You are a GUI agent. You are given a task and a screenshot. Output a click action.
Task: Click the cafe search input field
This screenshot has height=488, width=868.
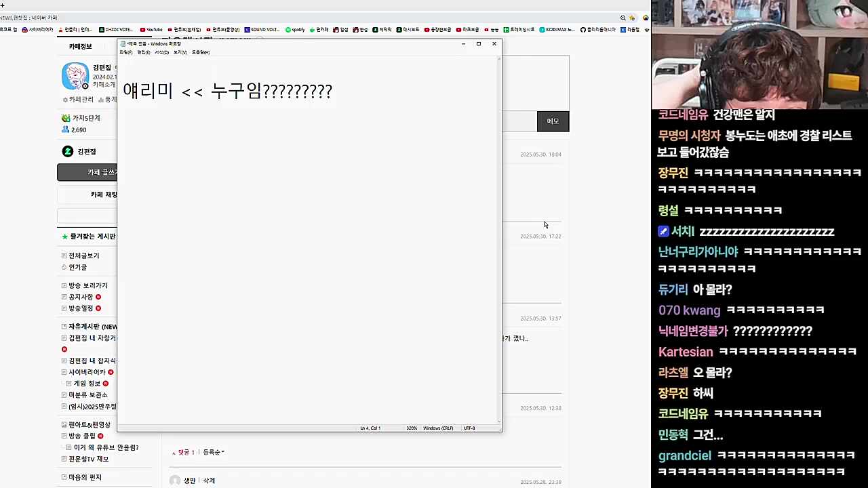87,216
